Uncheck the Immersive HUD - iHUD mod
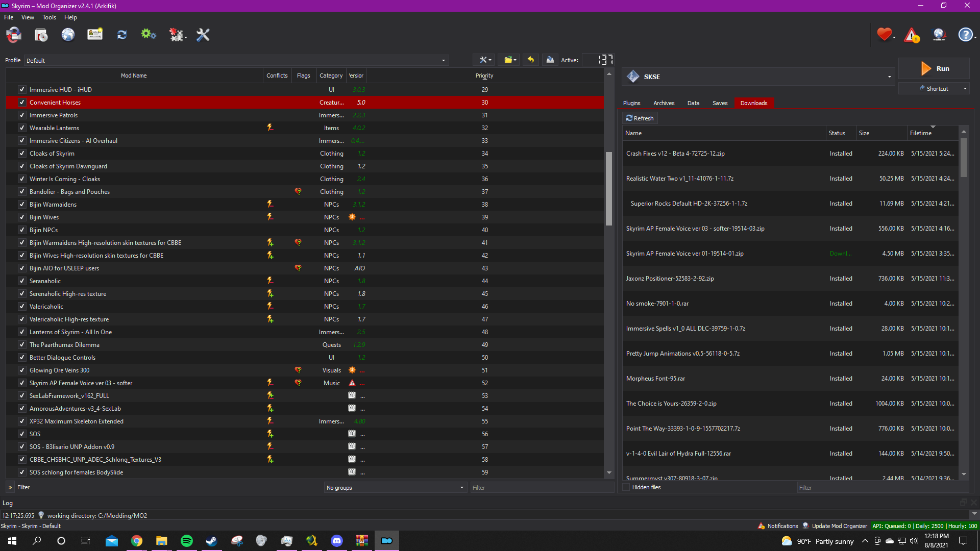Screen dimensions: 980x551 (22, 89)
